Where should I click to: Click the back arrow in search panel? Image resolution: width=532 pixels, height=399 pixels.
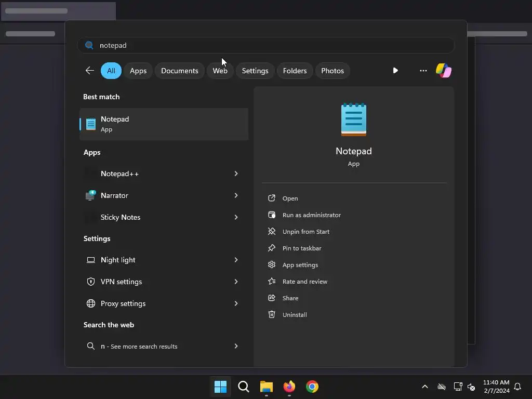[x=89, y=71]
